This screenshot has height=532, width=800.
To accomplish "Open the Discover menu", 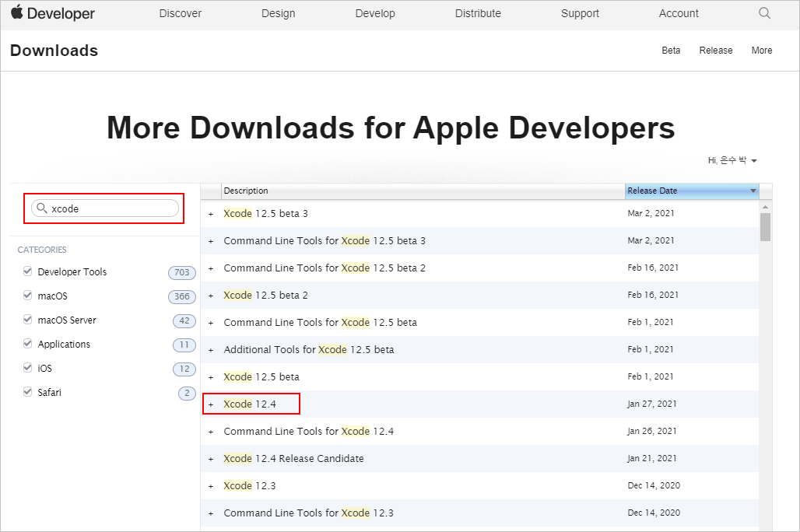I will tap(180, 13).
